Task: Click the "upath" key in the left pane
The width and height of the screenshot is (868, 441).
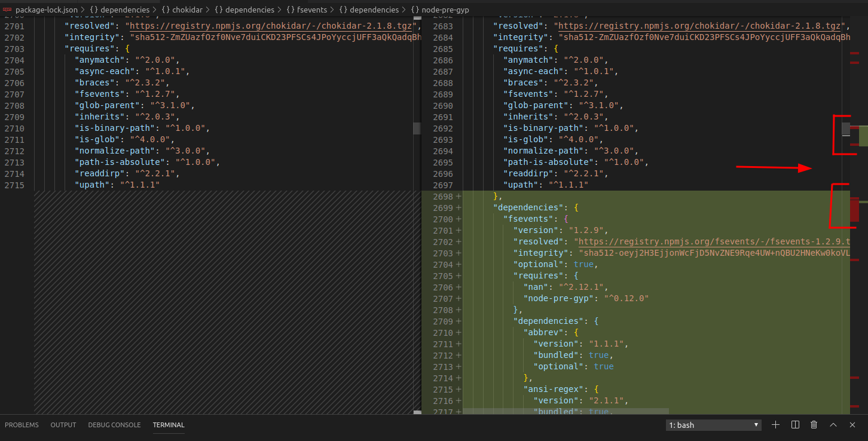Action: [x=92, y=185]
